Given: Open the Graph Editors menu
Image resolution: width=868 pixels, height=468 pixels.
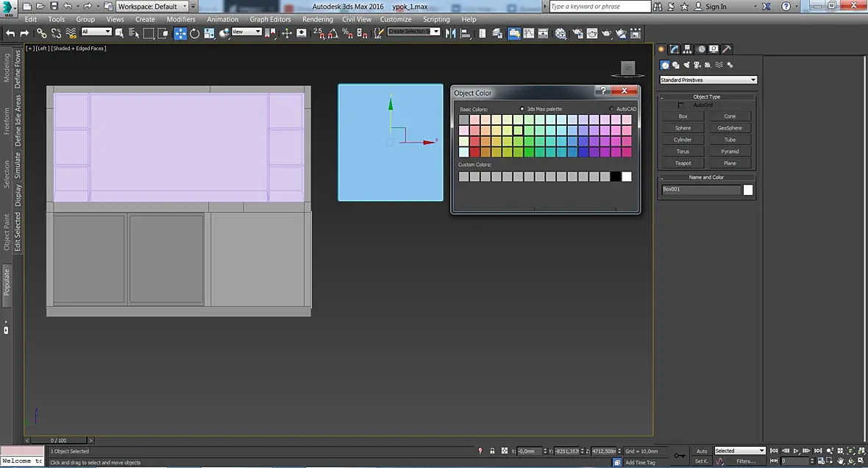Looking at the screenshot, I should [x=270, y=19].
